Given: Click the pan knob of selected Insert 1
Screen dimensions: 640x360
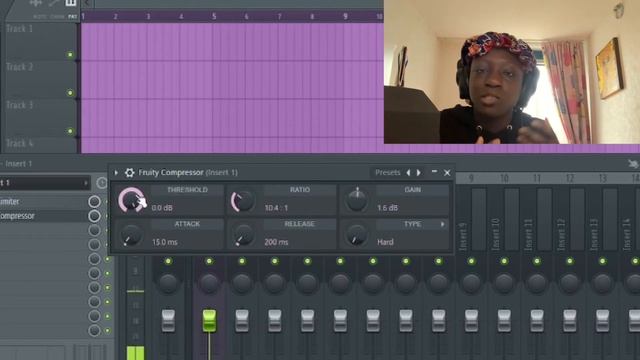Looking at the screenshot, I should [209, 283].
